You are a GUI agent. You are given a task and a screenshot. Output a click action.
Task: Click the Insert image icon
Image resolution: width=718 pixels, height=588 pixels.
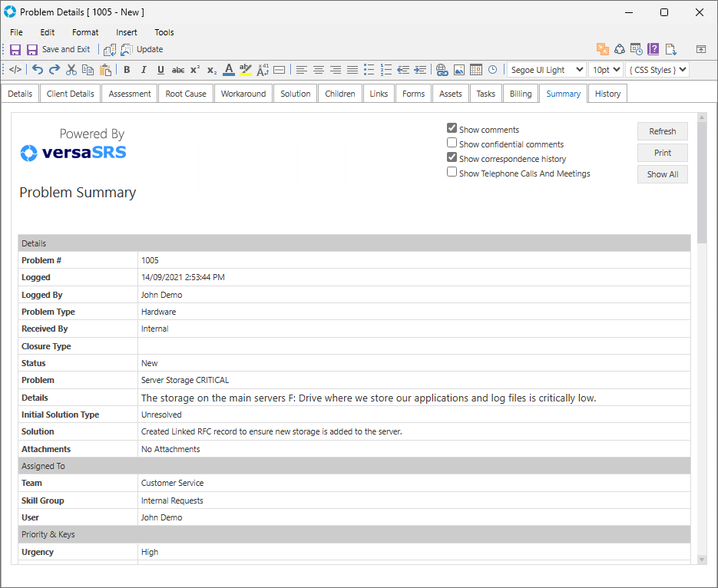pyautogui.click(x=458, y=70)
